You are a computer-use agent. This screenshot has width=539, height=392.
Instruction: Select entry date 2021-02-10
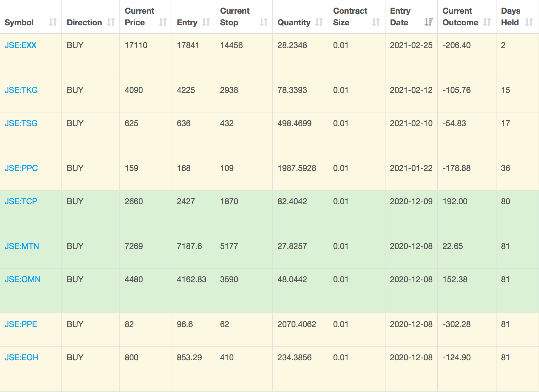[411, 123]
